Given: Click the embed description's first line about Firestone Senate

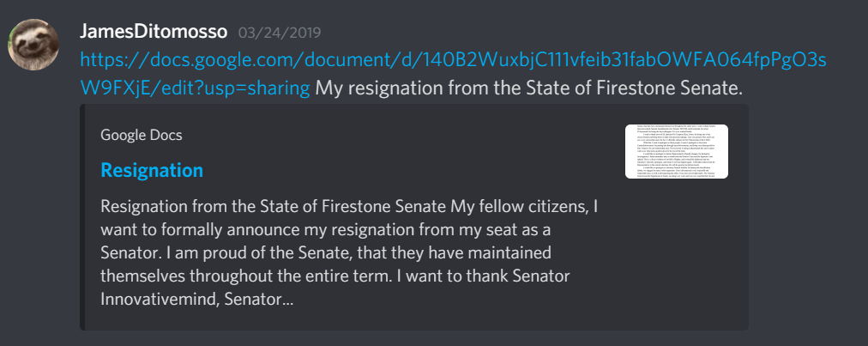Looking at the screenshot, I should coord(349,208).
